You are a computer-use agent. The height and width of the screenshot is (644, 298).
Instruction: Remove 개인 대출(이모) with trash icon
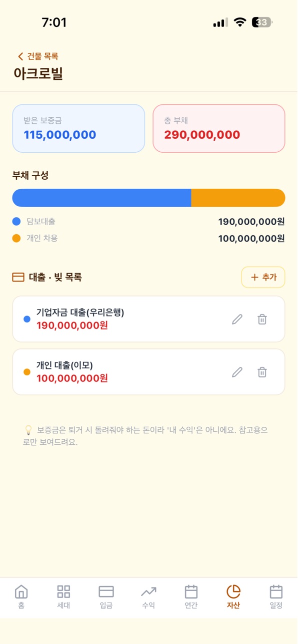coord(262,372)
